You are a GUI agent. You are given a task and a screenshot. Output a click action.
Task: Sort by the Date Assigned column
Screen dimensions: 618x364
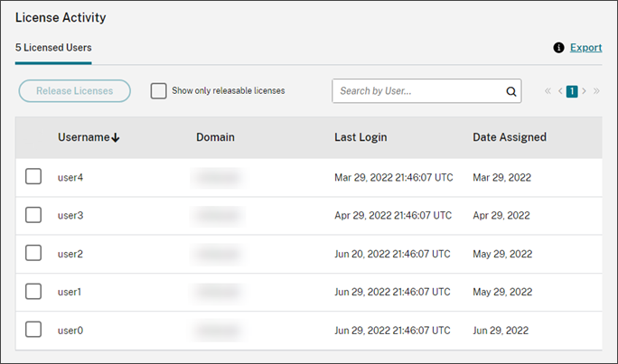click(509, 137)
